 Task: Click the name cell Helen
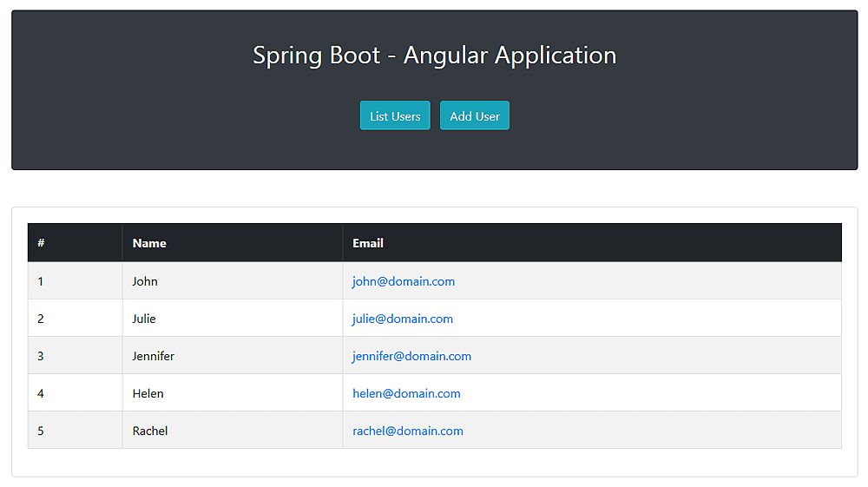pos(148,393)
